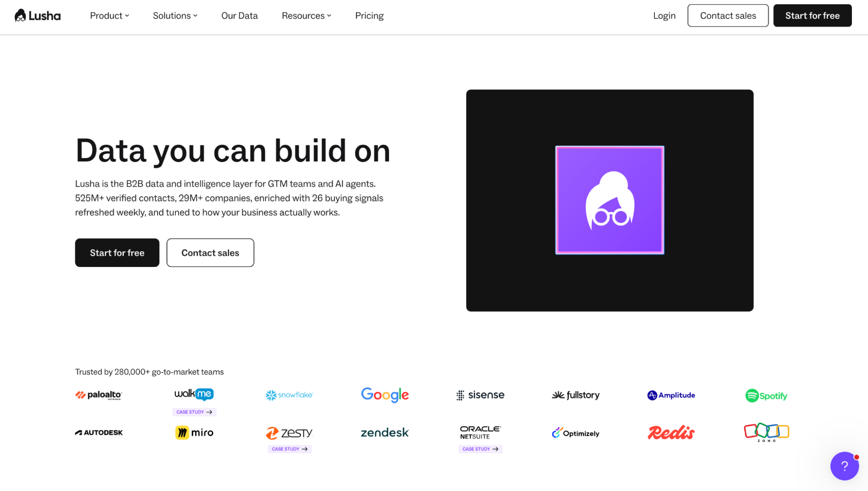Click the Login link
868x491 pixels.
point(664,16)
